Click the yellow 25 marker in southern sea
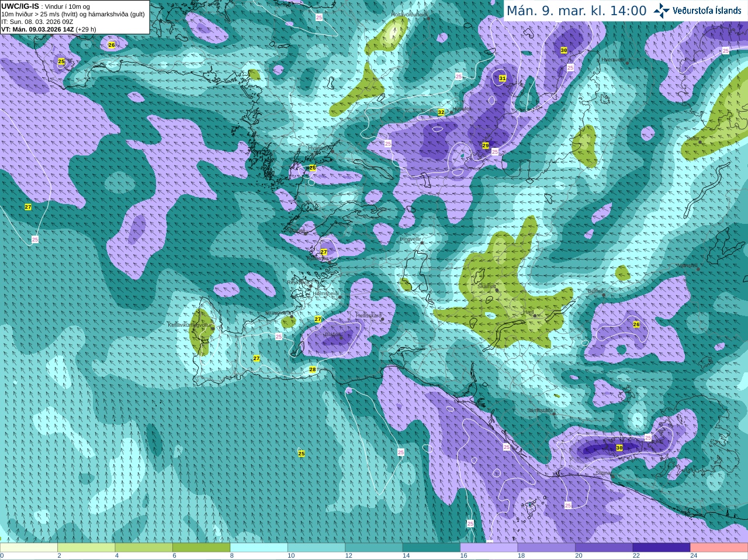The height and width of the screenshot is (560, 748). click(x=302, y=454)
